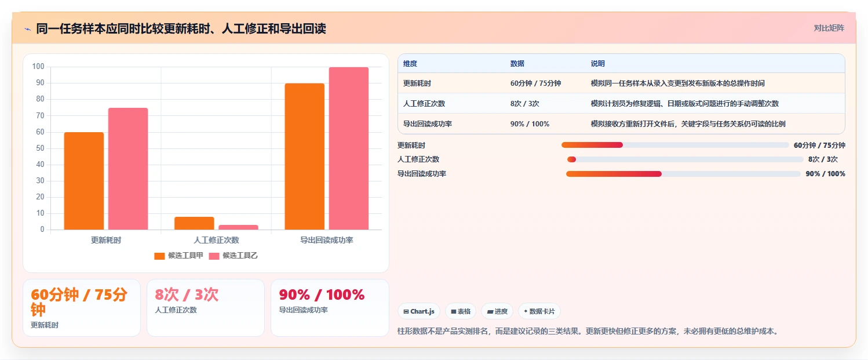The width and height of the screenshot is (868, 360).
Task: Select the 数据卡片 chip
Action: click(x=539, y=311)
